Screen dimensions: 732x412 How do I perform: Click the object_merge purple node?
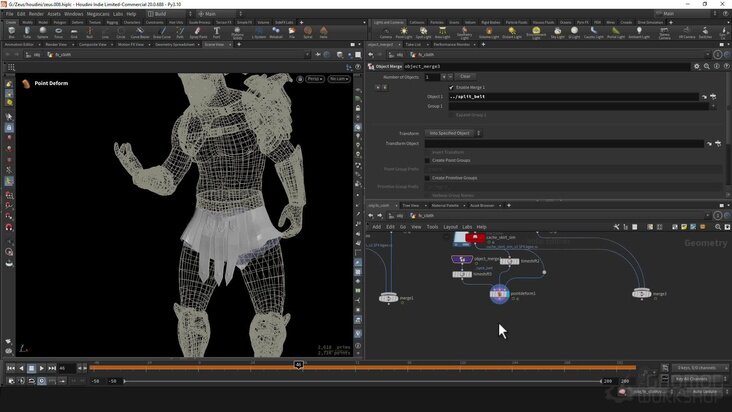(462, 259)
